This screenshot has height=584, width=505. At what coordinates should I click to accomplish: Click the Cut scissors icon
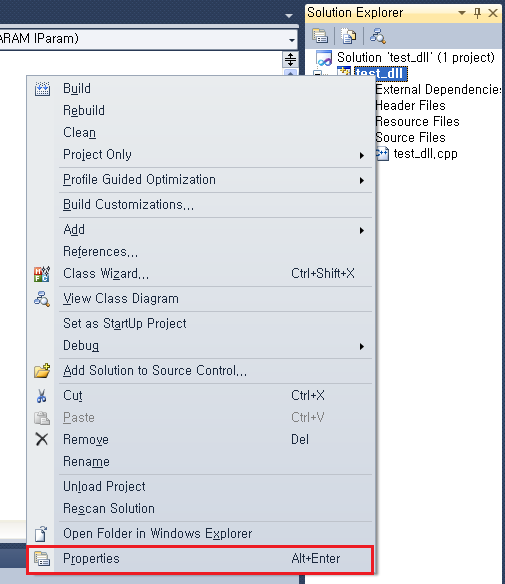tap(42, 396)
